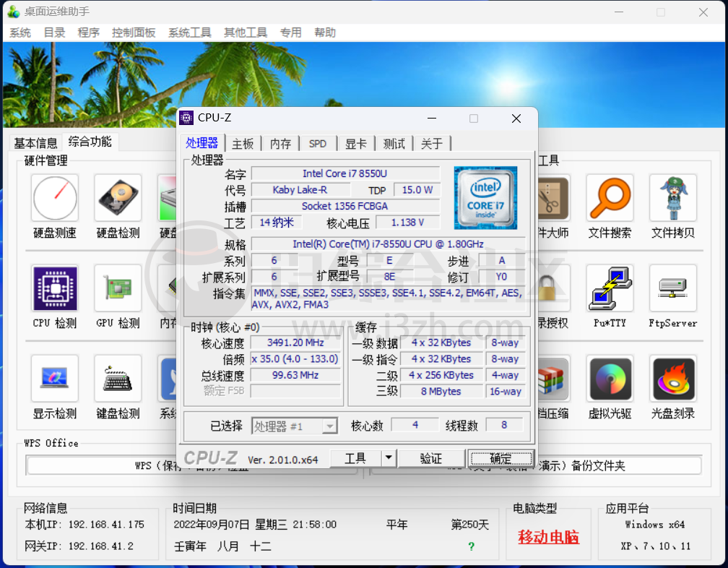Click the 工具 button in CPU-Z

(x=356, y=458)
